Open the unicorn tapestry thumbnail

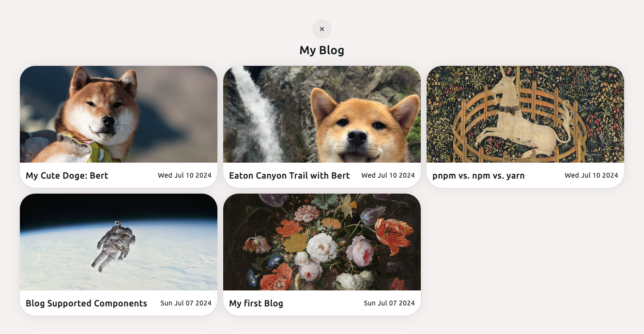tap(525, 114)
